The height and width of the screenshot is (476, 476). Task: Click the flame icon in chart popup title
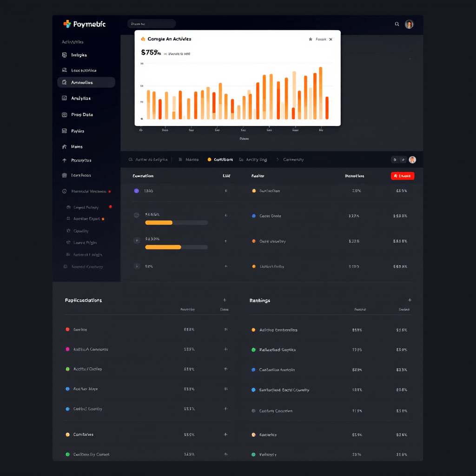(143, 39)
